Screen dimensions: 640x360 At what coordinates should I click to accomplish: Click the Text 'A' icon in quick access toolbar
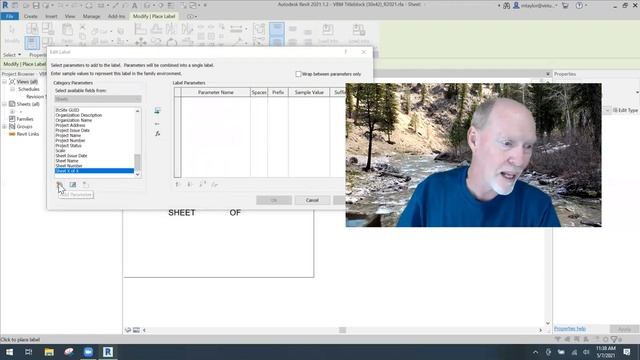click(x=134, y=5)
